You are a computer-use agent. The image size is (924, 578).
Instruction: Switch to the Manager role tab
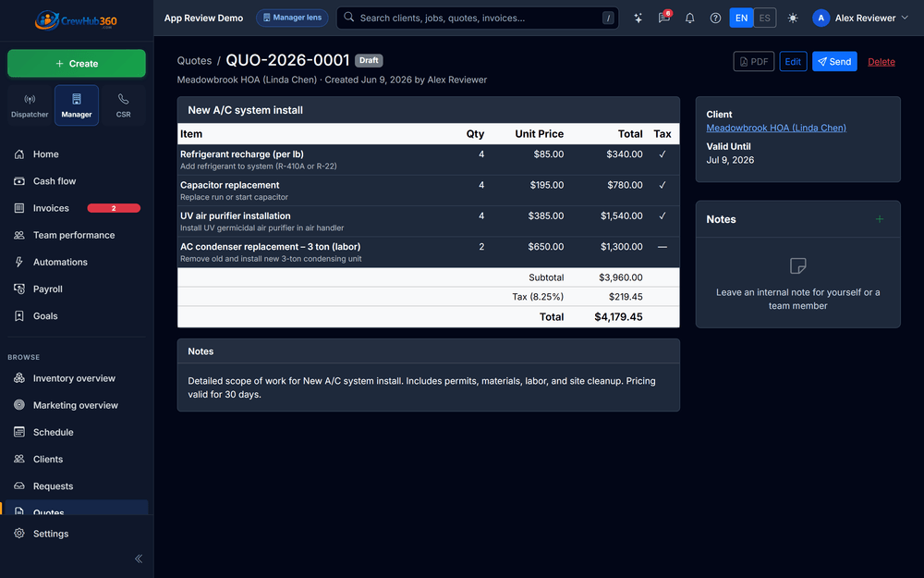(77, 105)
